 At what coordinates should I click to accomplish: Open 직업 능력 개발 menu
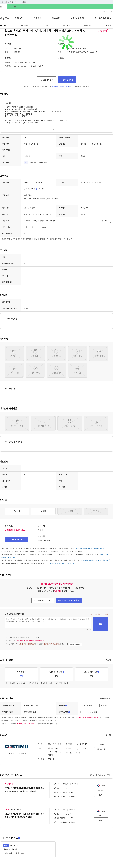(77, 18)
